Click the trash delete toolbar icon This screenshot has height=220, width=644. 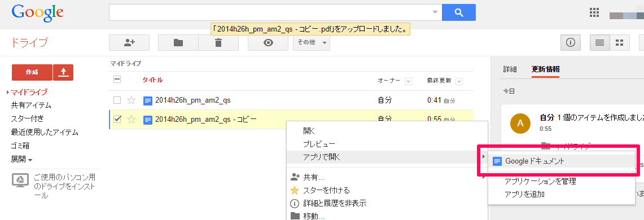[218, 42]
